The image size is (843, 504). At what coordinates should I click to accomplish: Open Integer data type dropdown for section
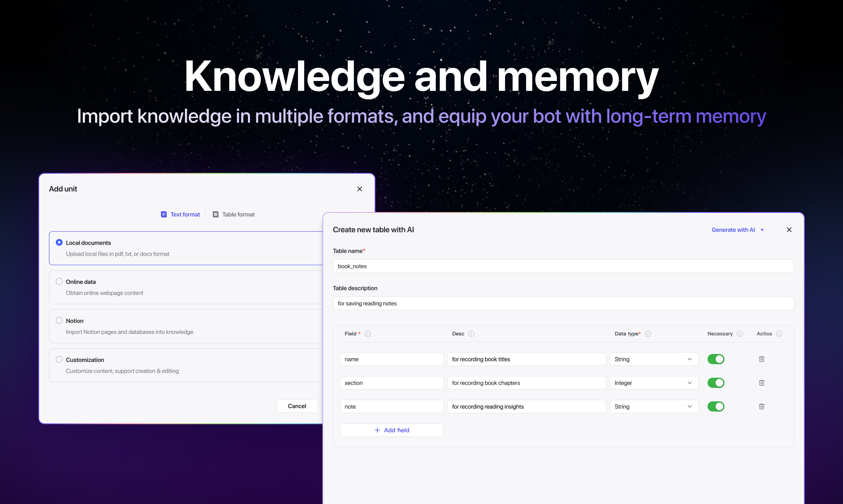[654, 383]
